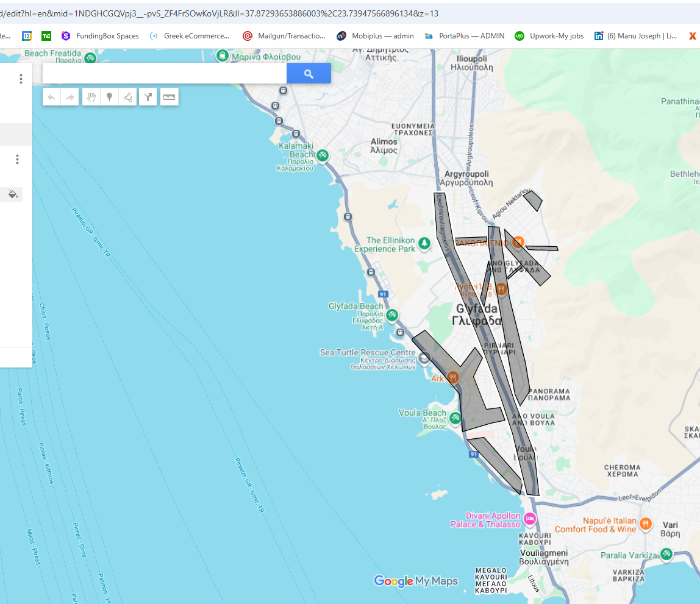Open the layer's three-dot options menu
Image resolution: width=700 pixels, height=604 pixels.
click(x=17, y=160)
